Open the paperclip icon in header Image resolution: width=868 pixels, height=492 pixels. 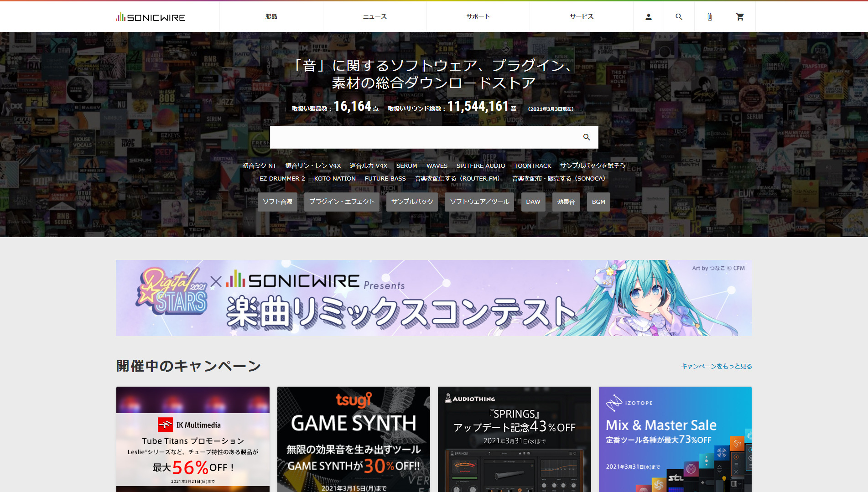click(x=709, y=17)
